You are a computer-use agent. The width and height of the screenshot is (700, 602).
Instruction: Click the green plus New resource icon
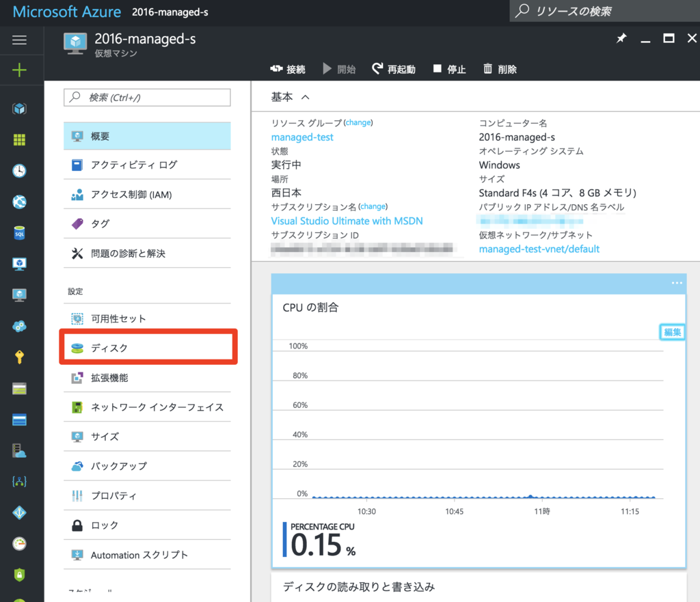coord(19,70)
